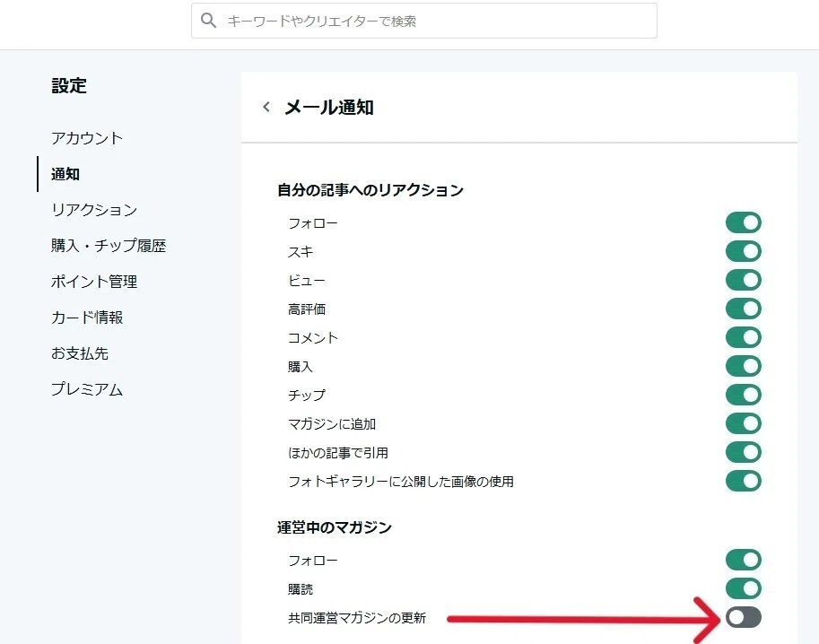Enable 共同運営マガジンの更新 notifications
This screenshot has width=819, height=644.
(744, 618)
